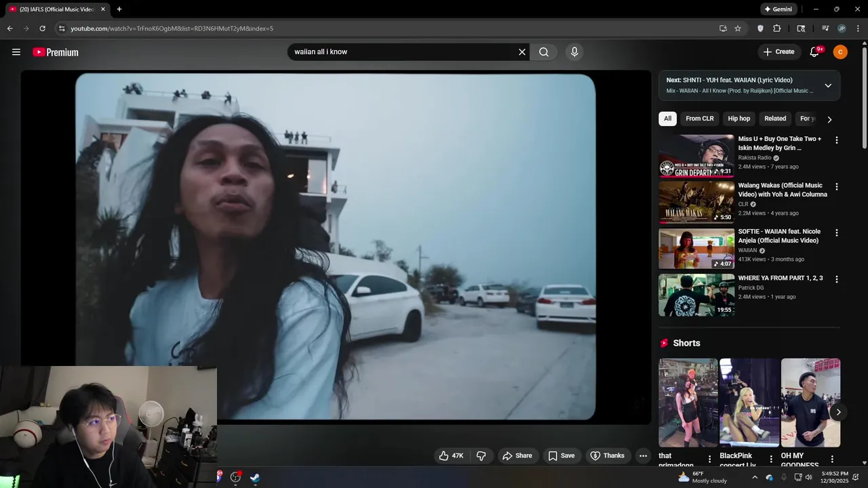Image resolution: width=868 pixels, height=488 pixels.
Task: Show more filter chips with right arrow
Action: (x=829, y=119)
